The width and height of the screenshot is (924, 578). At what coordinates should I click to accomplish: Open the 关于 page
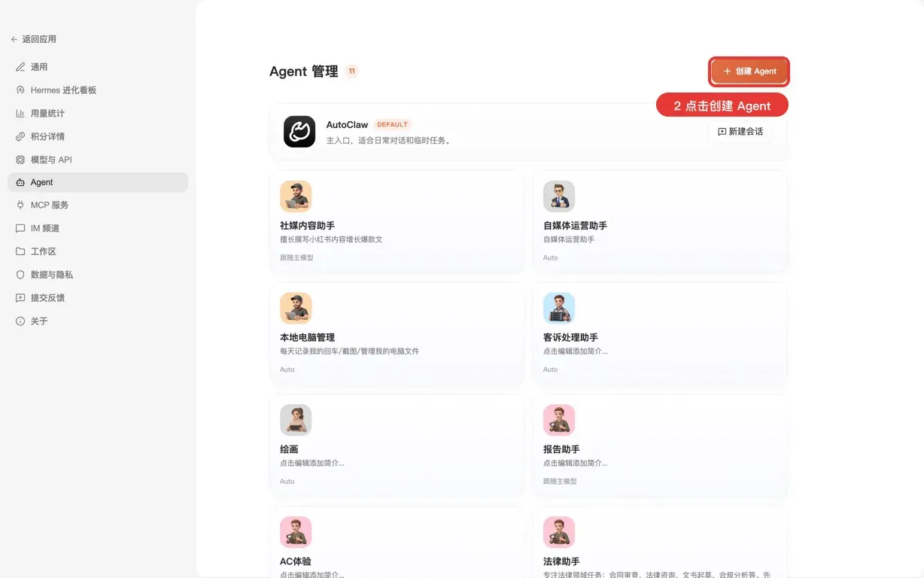tap(98, 321)
